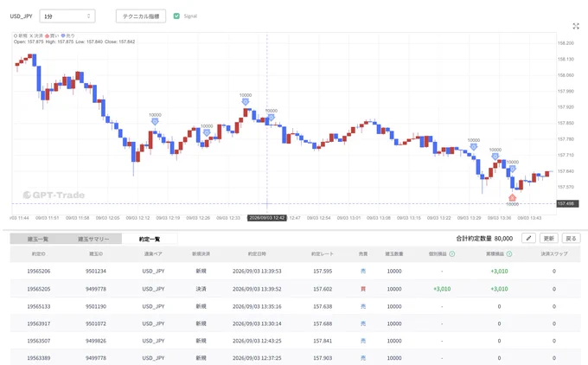Click timestamp 2026/09/03 13:39:53
Viewport: 588px width, 365px height.
coord(257,271)
